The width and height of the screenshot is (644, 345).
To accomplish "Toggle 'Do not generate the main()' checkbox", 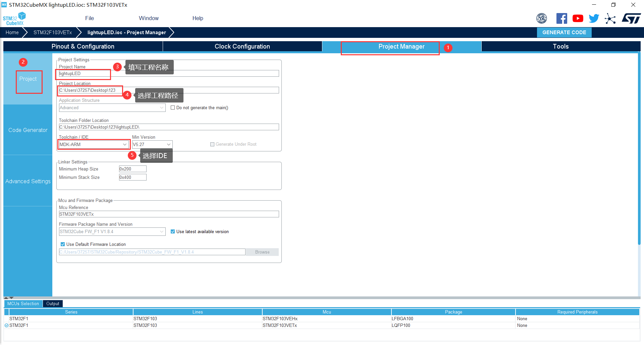I will pos(173,108).
